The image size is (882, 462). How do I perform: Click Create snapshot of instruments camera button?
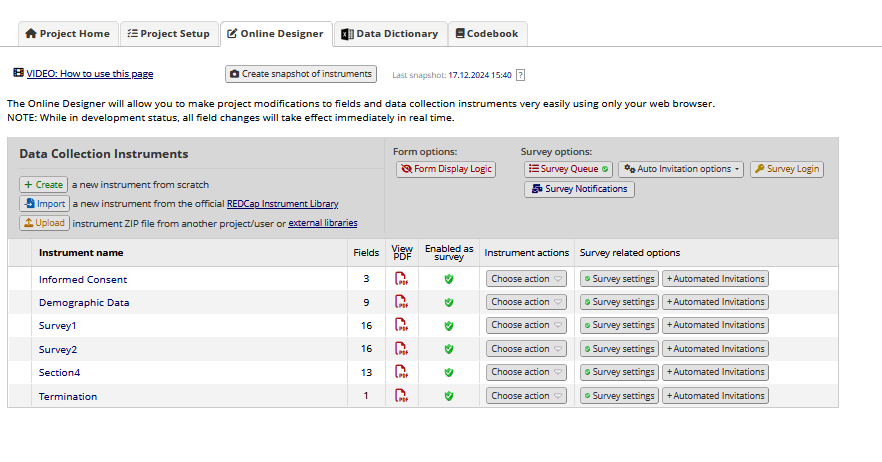click(x=301, y=74)
